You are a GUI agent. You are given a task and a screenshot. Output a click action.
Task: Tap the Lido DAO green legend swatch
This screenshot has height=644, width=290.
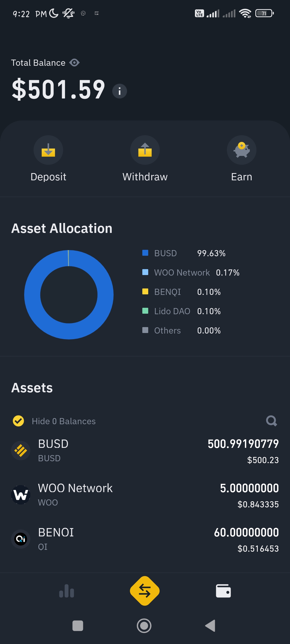[145, 311]
